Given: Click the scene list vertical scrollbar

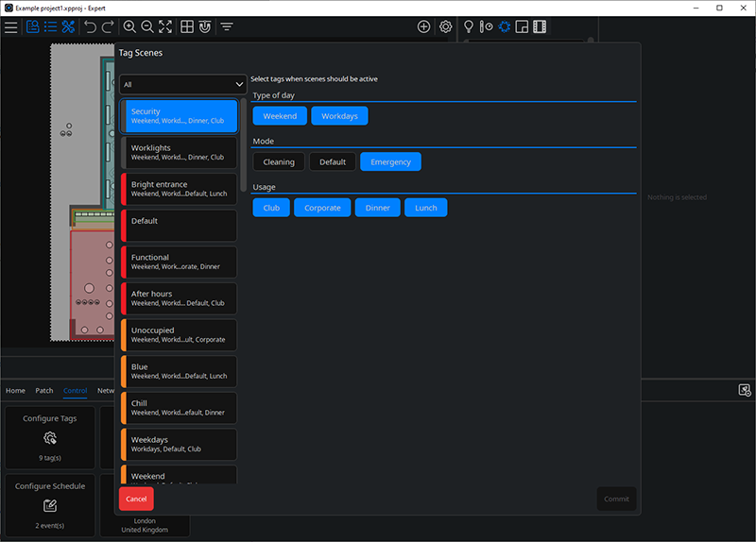Looking at the screenshot, I should pos(244,145).
